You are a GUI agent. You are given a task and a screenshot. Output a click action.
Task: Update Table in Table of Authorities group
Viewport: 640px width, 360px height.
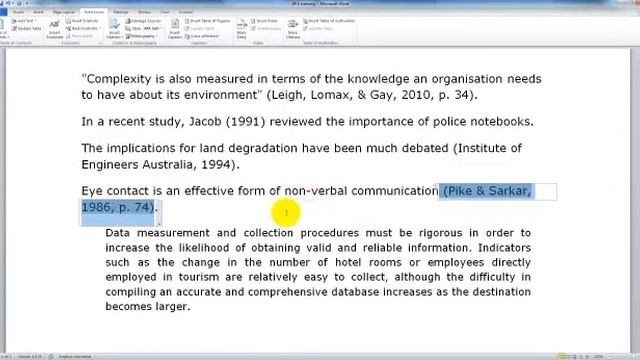pyautogui.click(x=318, y=29)
